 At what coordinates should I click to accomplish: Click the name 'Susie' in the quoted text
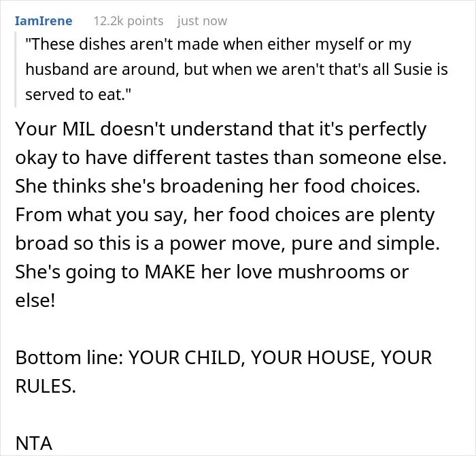[x=413, y=69]
